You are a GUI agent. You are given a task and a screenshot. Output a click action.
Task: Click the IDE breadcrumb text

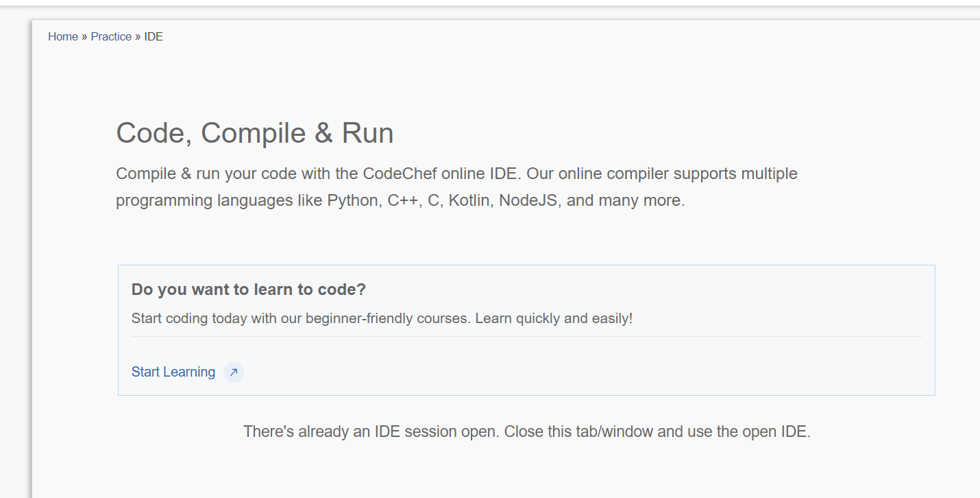[x=154, y=37]
